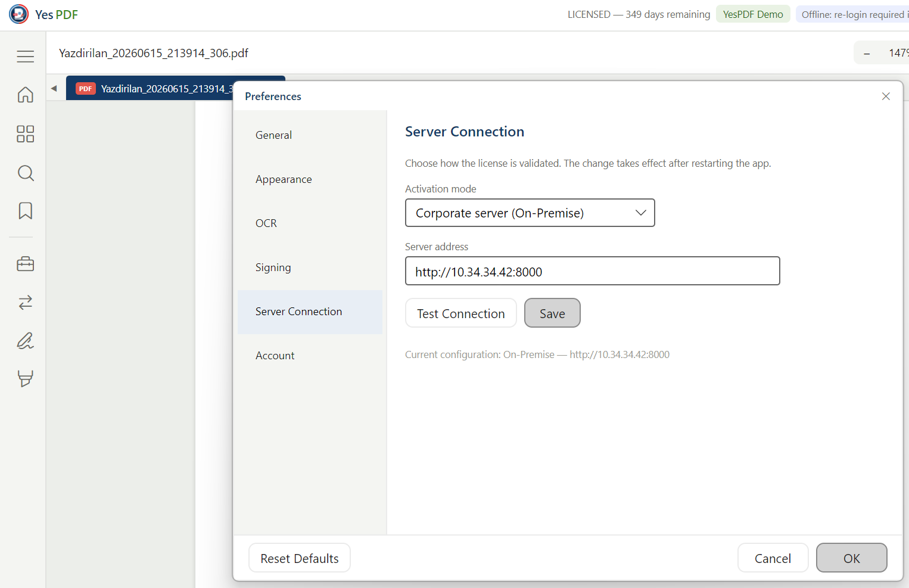Open the Search magnifier icon
The image size is (909, 588).
[x=25, y=173]
